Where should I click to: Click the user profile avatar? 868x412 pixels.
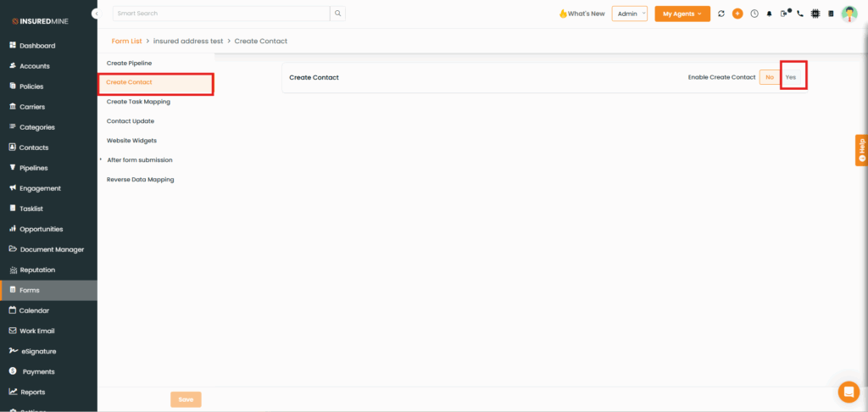(849, 14)
